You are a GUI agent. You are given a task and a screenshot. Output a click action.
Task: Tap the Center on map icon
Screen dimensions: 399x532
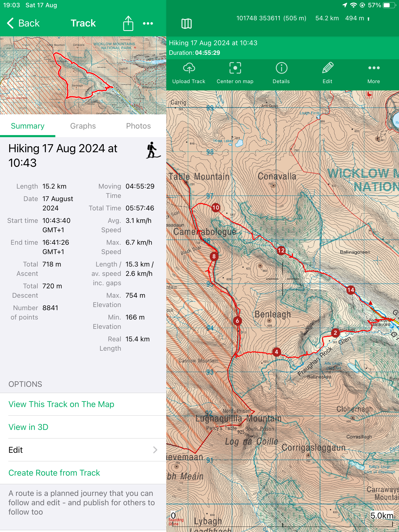235,68
